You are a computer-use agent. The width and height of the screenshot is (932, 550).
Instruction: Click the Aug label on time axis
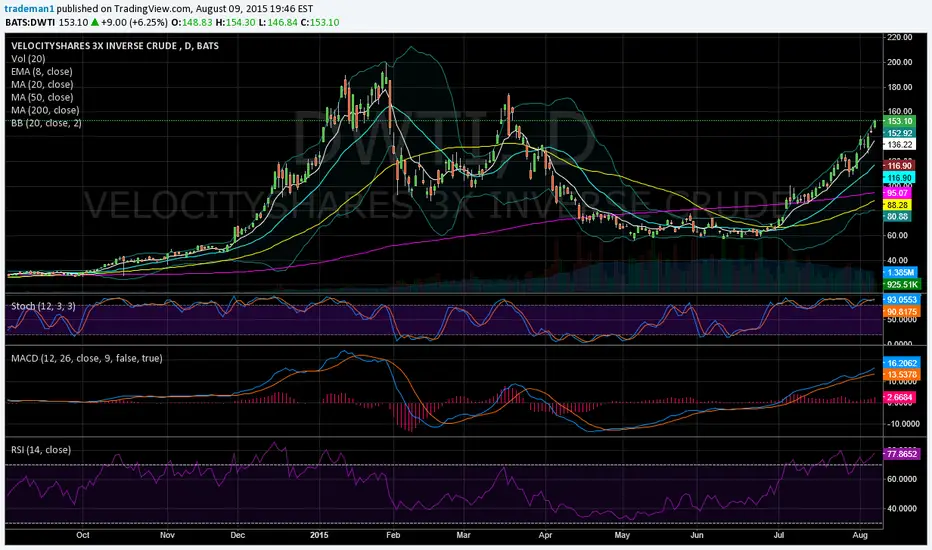(x=859, y=535)
